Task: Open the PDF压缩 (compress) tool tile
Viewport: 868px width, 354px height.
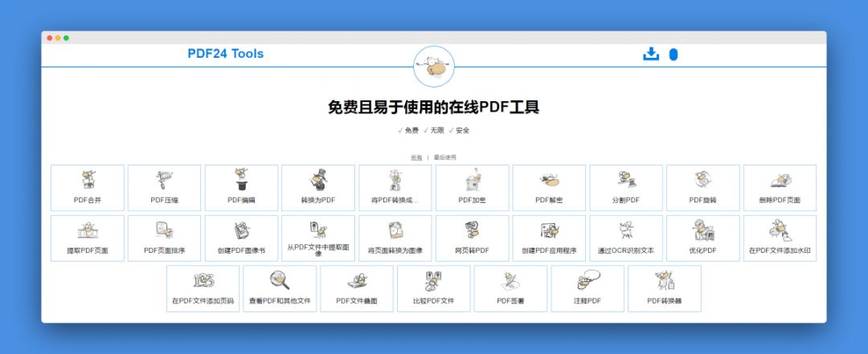Action: (x=165, y=188)
